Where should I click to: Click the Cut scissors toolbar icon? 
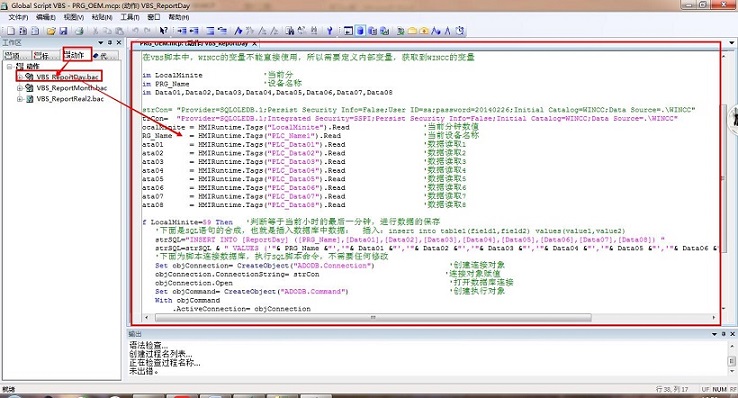click(95, 31)
